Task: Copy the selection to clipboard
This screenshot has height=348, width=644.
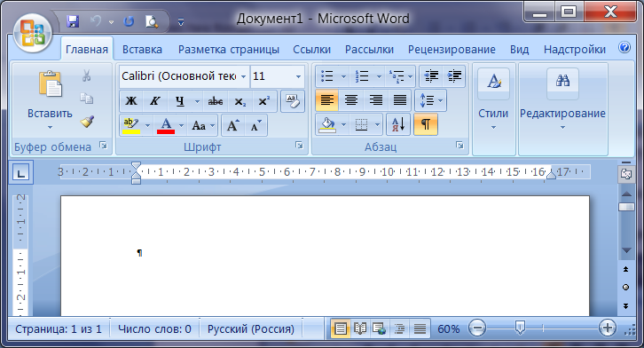Action: [x=86, y=99]
